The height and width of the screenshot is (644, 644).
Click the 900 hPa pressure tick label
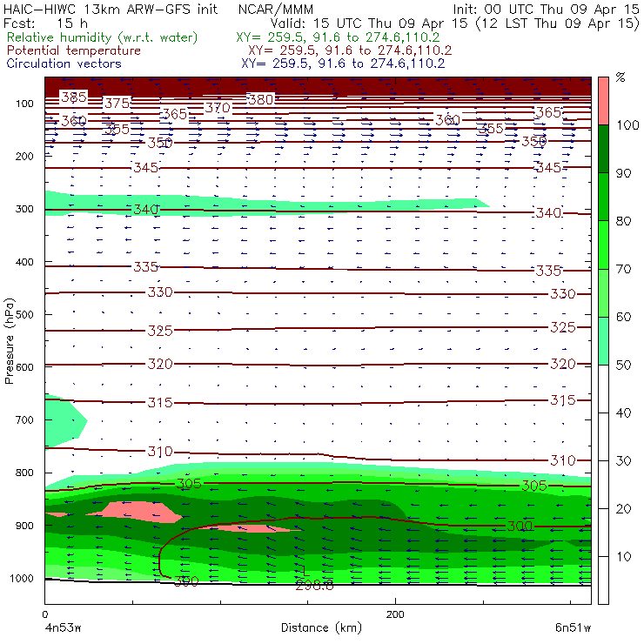[x=24, y=526]
